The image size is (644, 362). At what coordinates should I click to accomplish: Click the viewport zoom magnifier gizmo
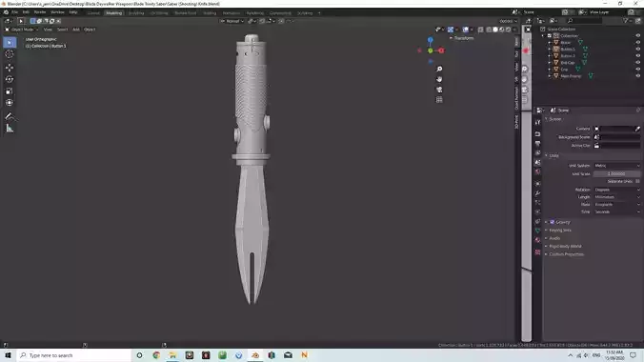coord(439,69)
